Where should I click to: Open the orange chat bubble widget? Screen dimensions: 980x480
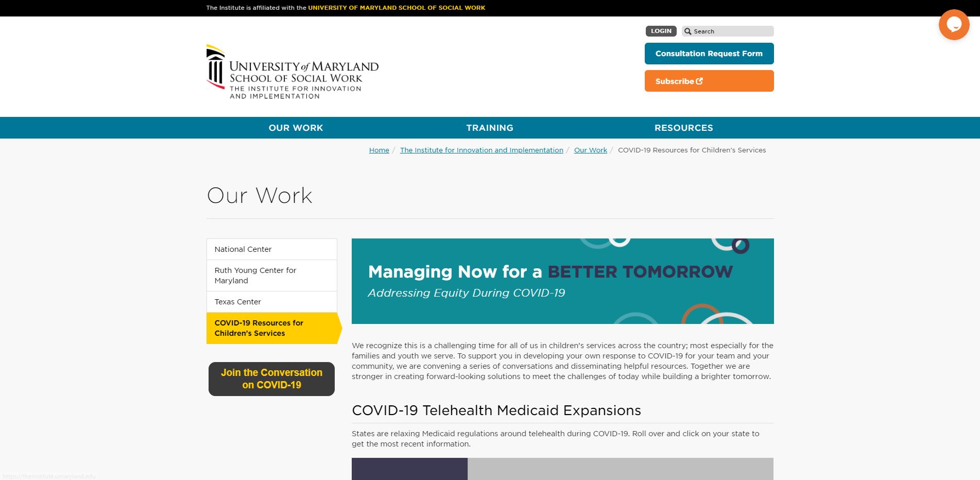954,24
